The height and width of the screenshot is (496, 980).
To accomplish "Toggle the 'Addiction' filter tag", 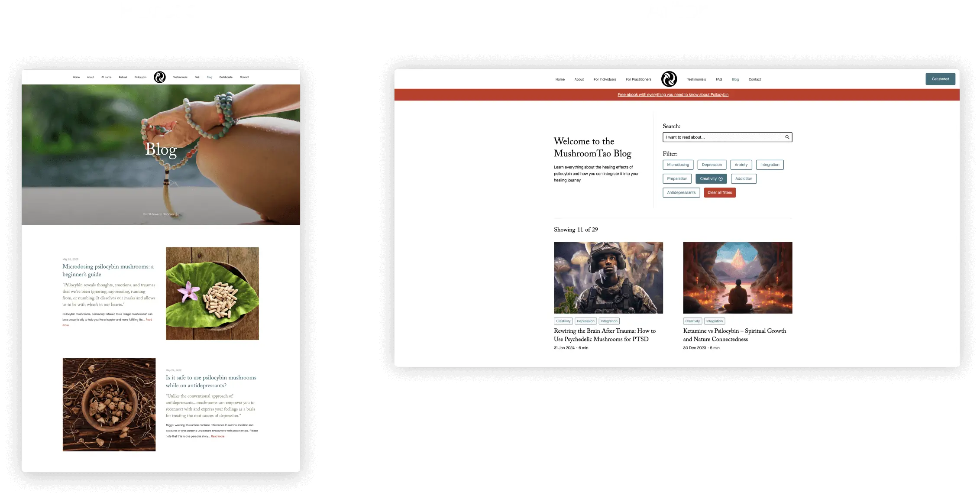I will point(744,178).
